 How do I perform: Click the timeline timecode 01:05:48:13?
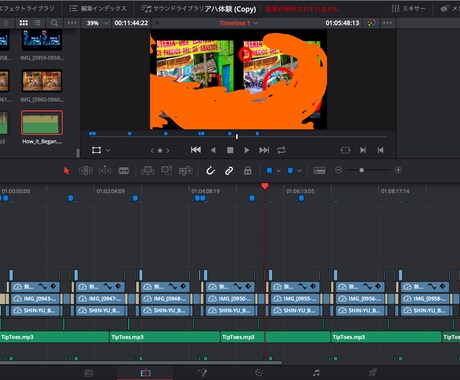(342, 23)
